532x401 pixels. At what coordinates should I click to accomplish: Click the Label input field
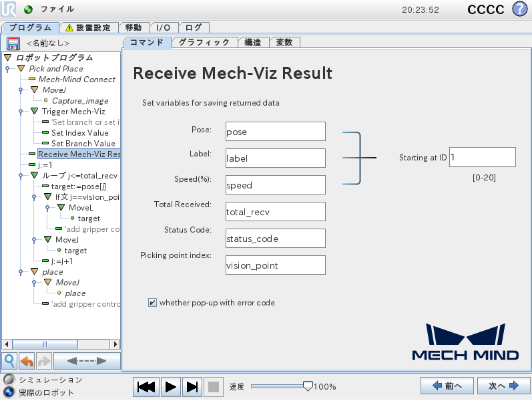click(x=276, y=158)
